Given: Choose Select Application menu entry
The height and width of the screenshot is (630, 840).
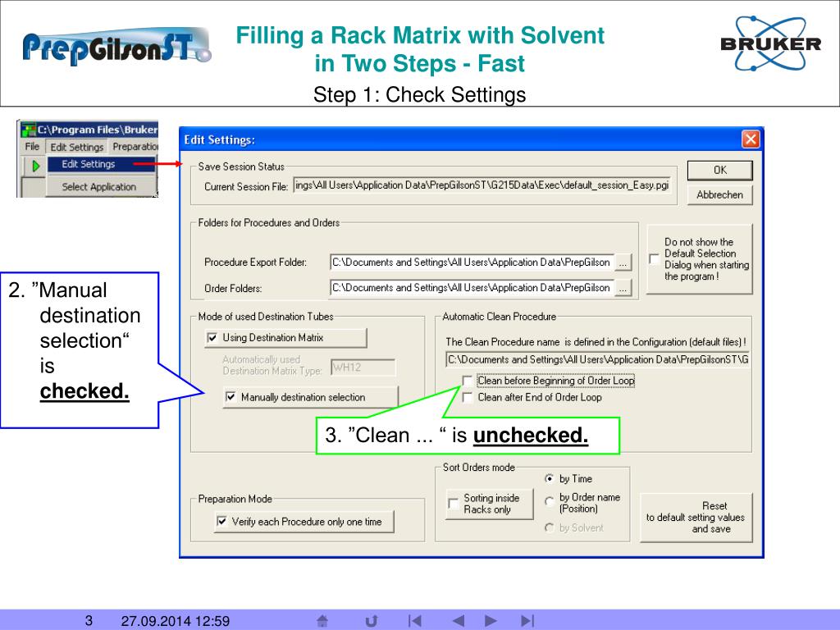Looking at the screenshot, I should (101, 186).
